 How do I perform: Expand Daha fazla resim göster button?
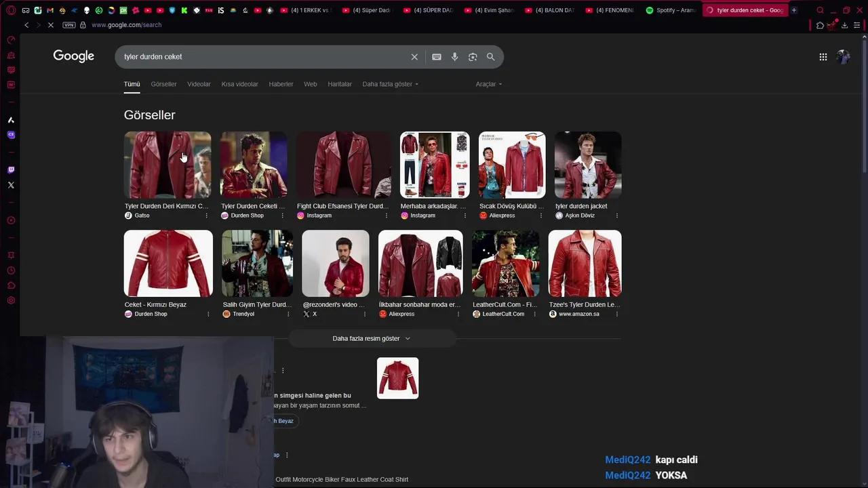372,338
